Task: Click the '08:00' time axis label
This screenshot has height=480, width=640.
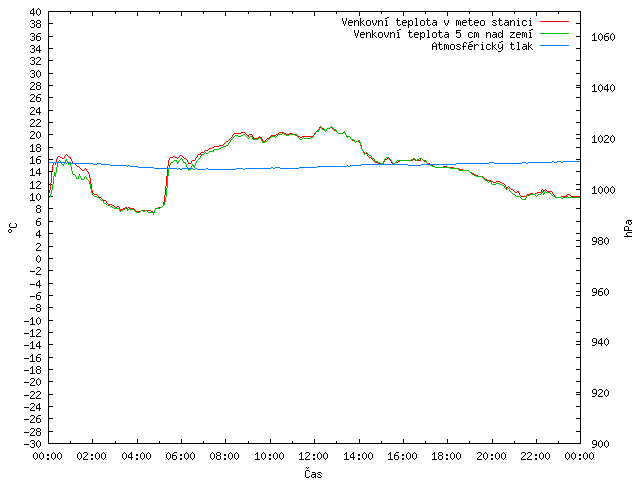Action: tap(225, 456)
